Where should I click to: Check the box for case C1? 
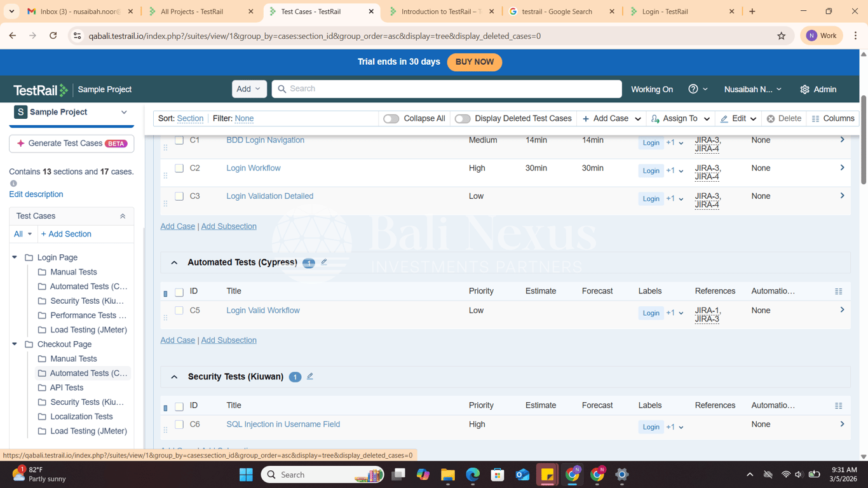point(179,140)
